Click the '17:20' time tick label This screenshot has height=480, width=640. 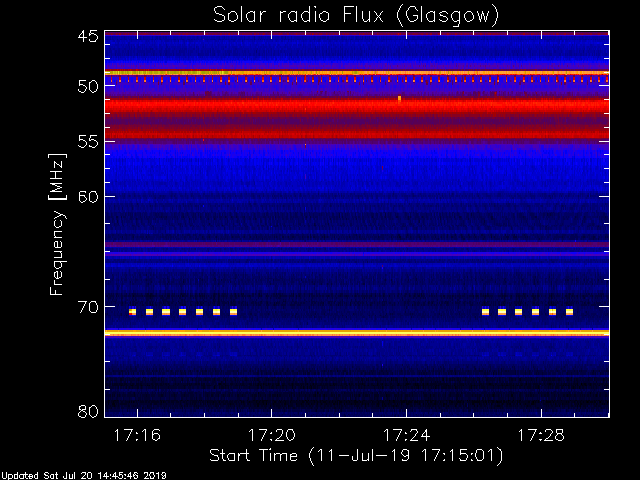click(x=272, y=436)
